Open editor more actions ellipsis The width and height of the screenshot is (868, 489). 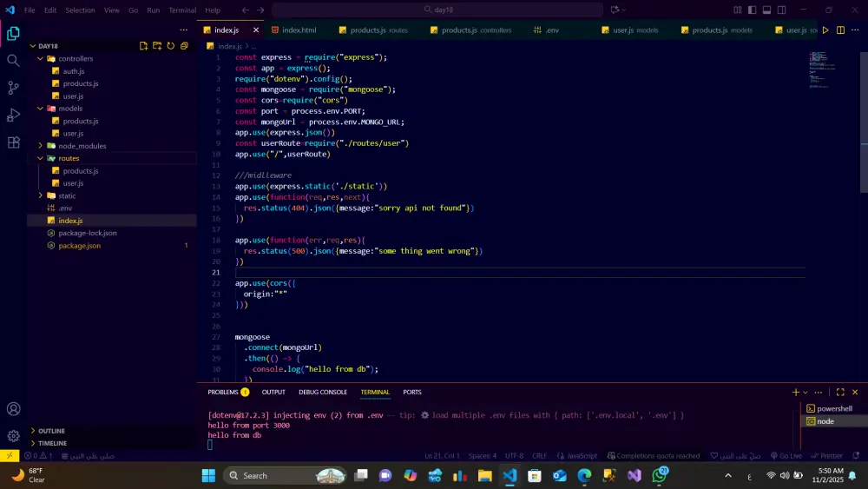[855, 30]
